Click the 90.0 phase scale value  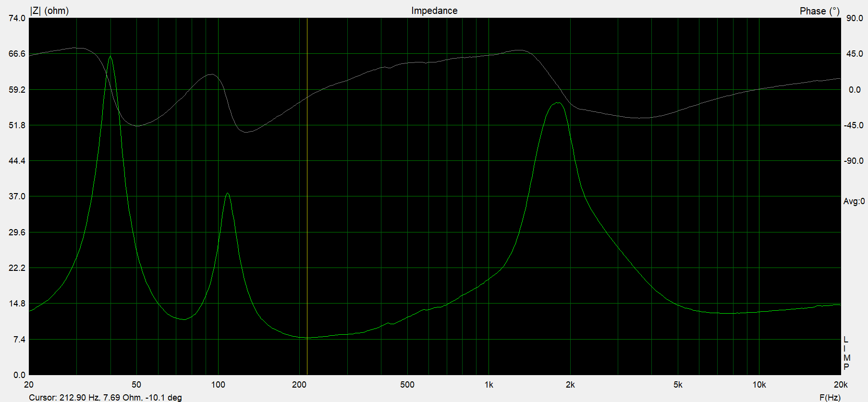pyautogui.click(x=854, y=18)
